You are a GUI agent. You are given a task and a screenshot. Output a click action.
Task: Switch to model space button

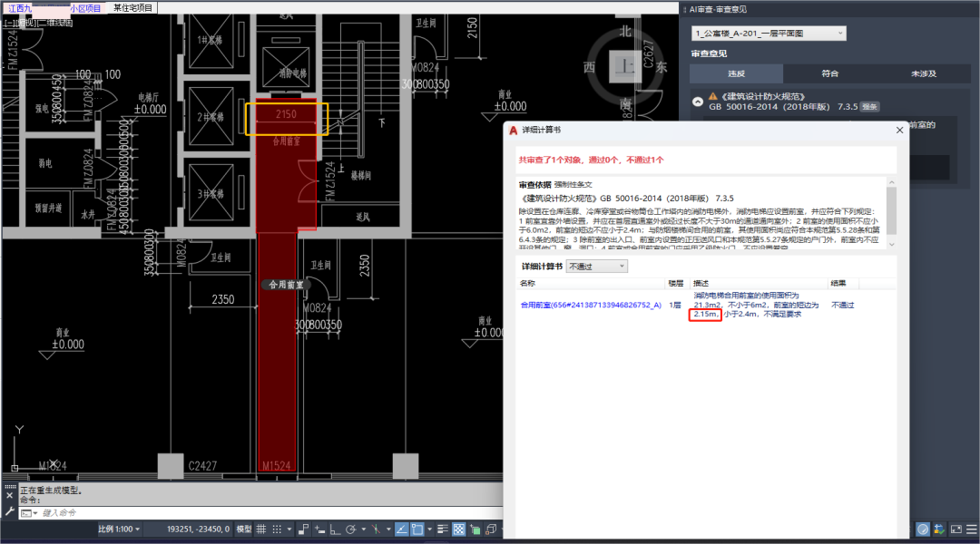coord(244,529)
